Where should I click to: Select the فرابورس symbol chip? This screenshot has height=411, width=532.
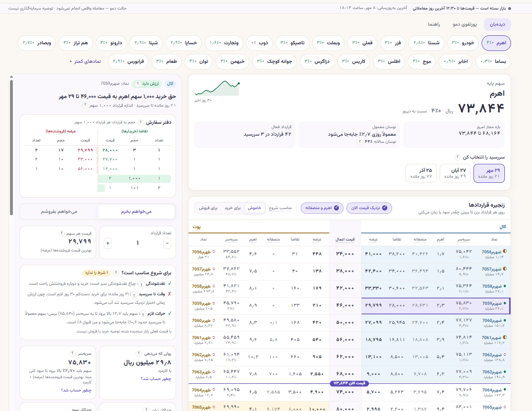[128, 61]
